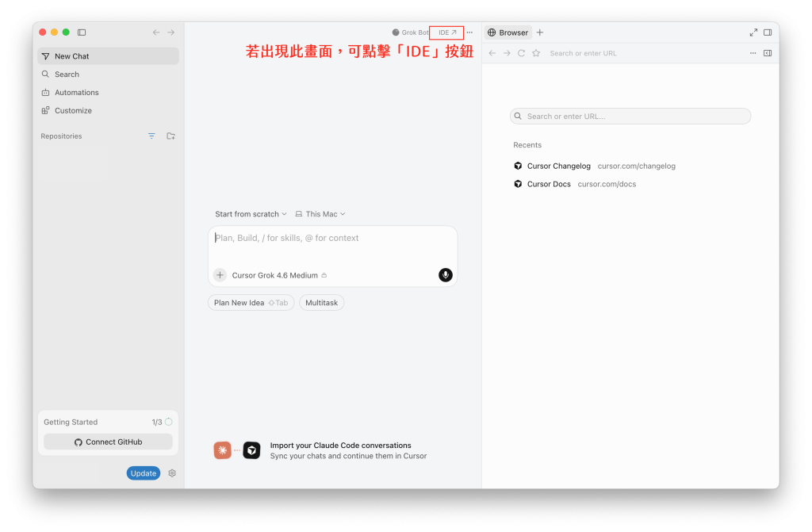Screen dimensions: 812x532
Task: Open the Automations section
Action: point(108,92)
